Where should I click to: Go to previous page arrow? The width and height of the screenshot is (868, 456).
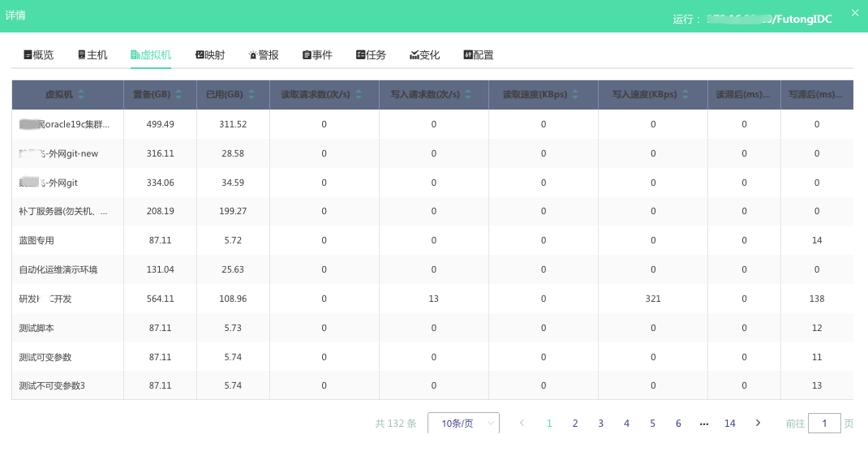click(x=522, y=423)
